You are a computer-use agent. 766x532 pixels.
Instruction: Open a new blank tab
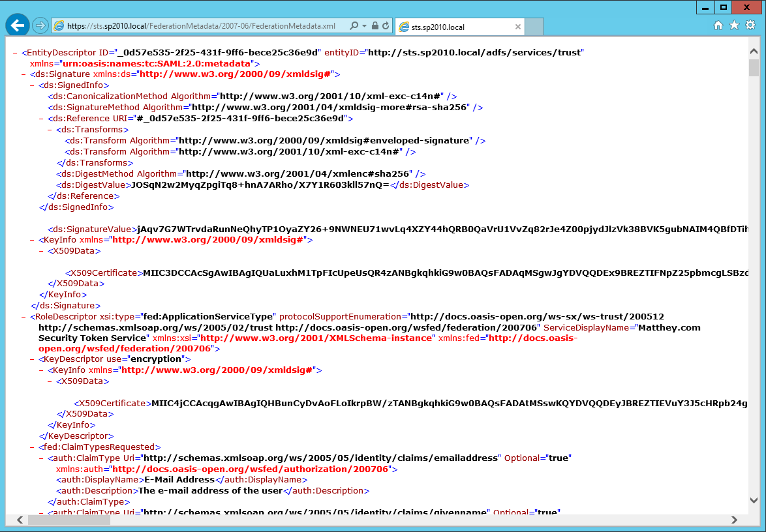click(x=535, y=27)
